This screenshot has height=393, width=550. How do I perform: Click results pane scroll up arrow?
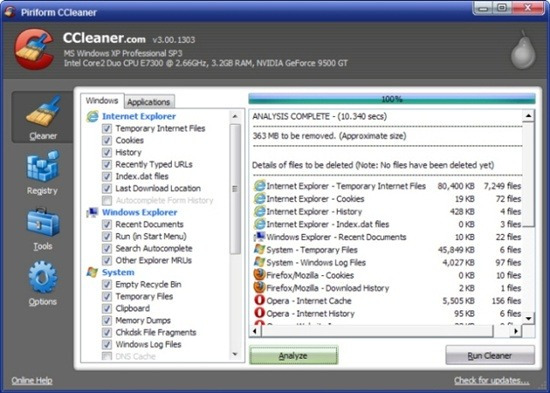pos(529,115)
